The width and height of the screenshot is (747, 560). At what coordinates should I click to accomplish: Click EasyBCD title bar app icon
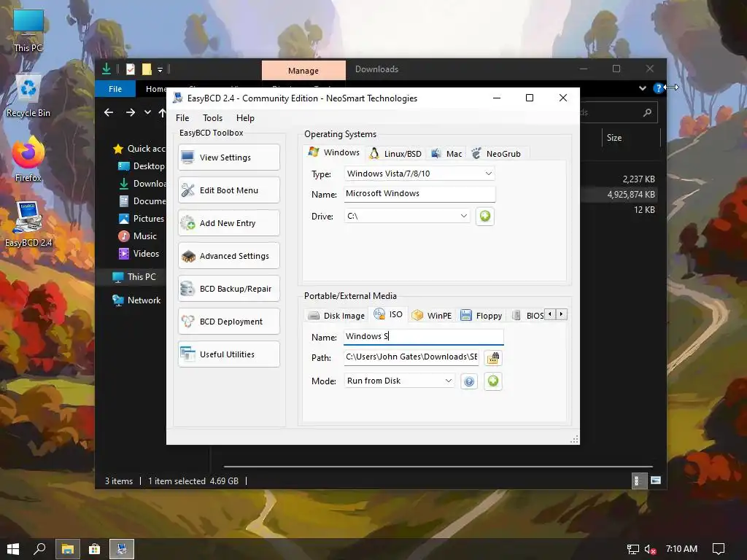pyautogui.click(x=178, y=98)
